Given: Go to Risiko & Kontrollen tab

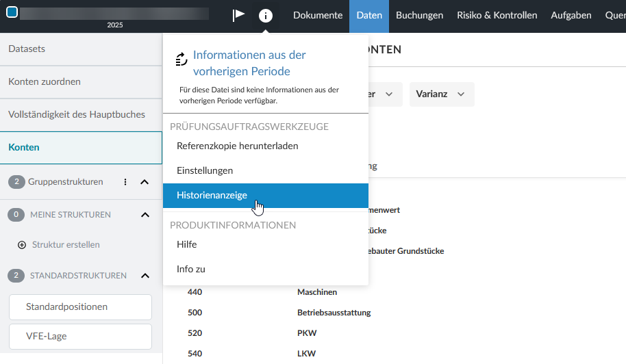Looking at the screenshot, I should pyautogui.click(x=497, y=16).
